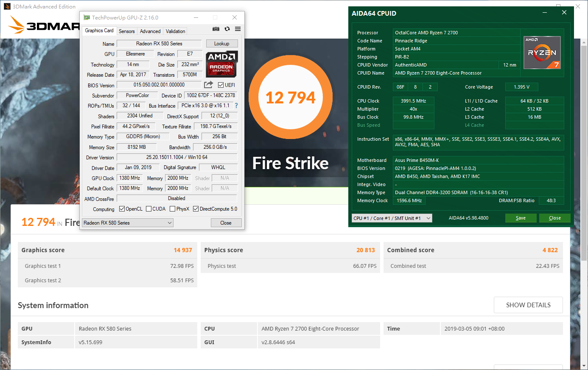Click the SystemInfo v5.15.699 value
The image size is (588, 370).
136,342
